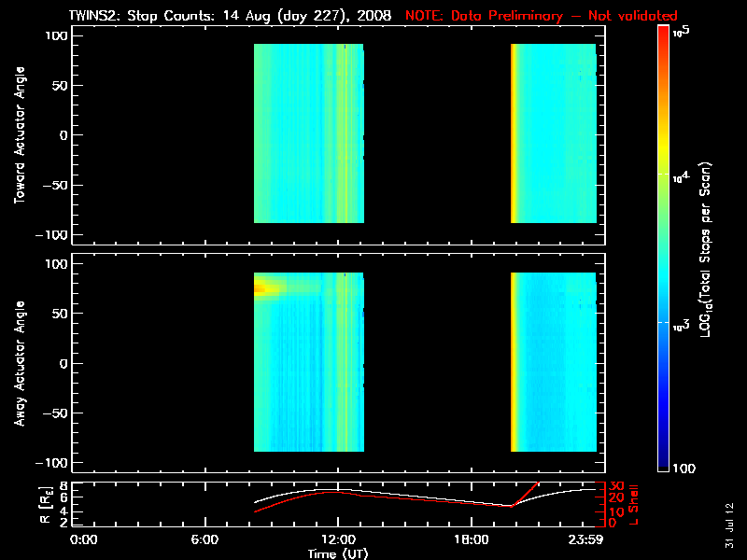Click the yellow-orange hotspot in Away panel

[x=264, y=288]
